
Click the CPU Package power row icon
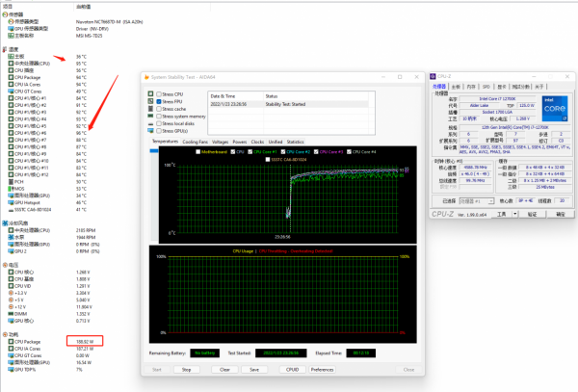[10, 342]
